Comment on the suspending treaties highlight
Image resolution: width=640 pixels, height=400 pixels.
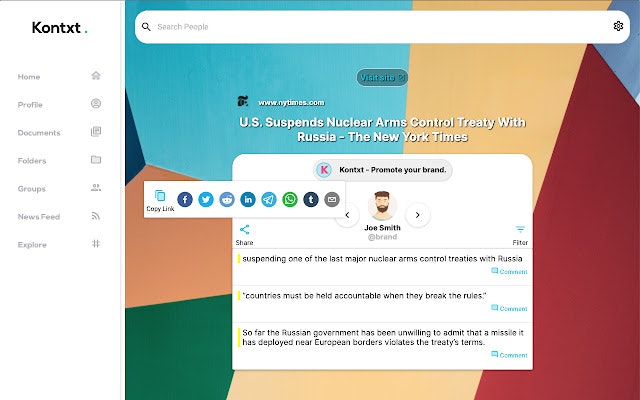tap(509, 271)
